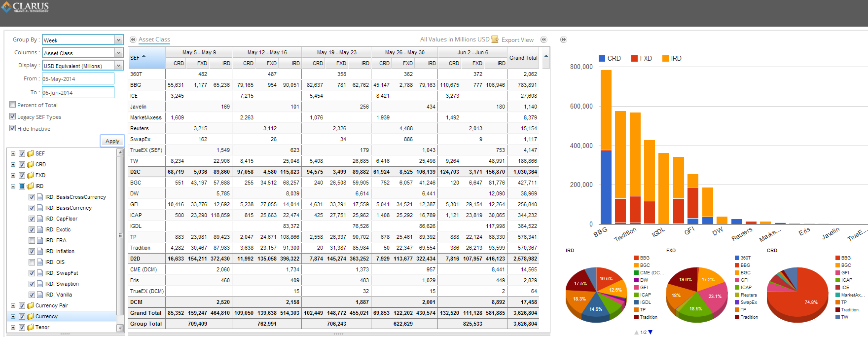The height and width of the screenshot is (337, 868).
Task: Toggle the CRD folder checkbox
Action: tap(22, 164)
